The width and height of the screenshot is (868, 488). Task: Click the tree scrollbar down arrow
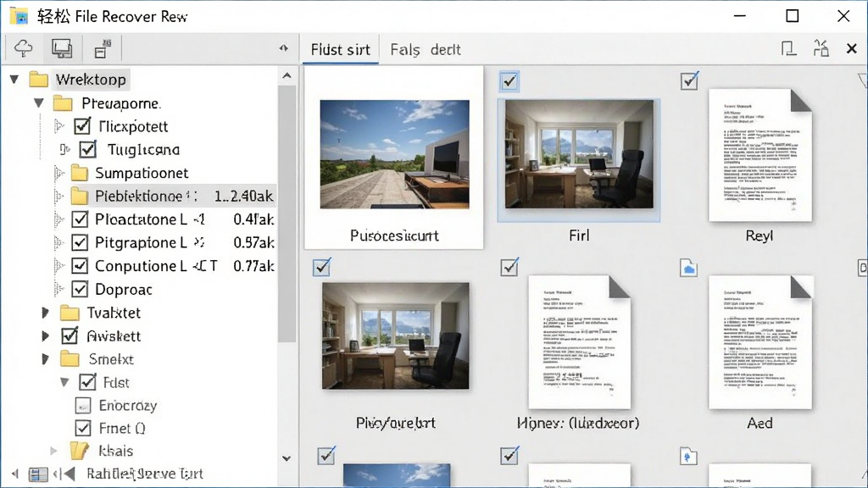tap(287, 458)
